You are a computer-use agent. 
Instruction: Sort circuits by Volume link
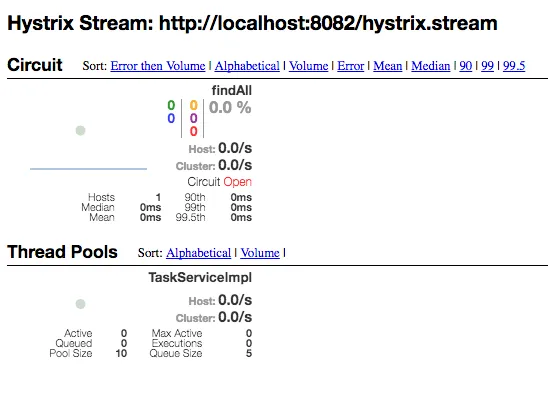(308, 66)
